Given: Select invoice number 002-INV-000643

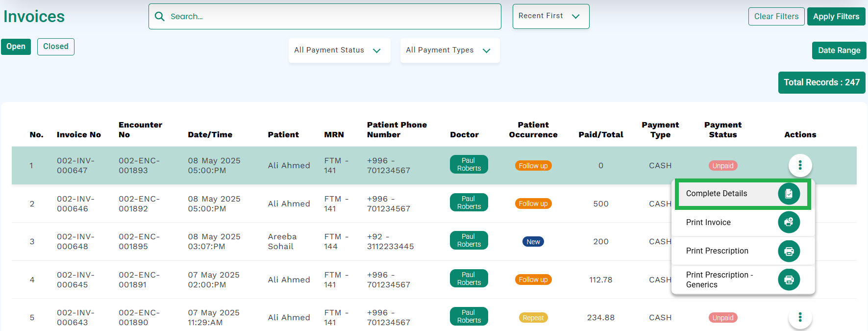Looking at the screenshot, I should click(x=75, y=318).
